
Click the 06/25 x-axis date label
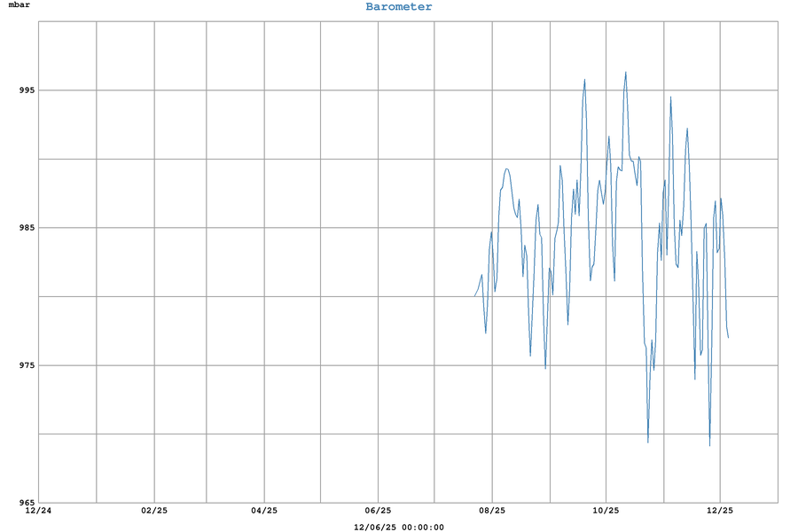coord(378,511)
